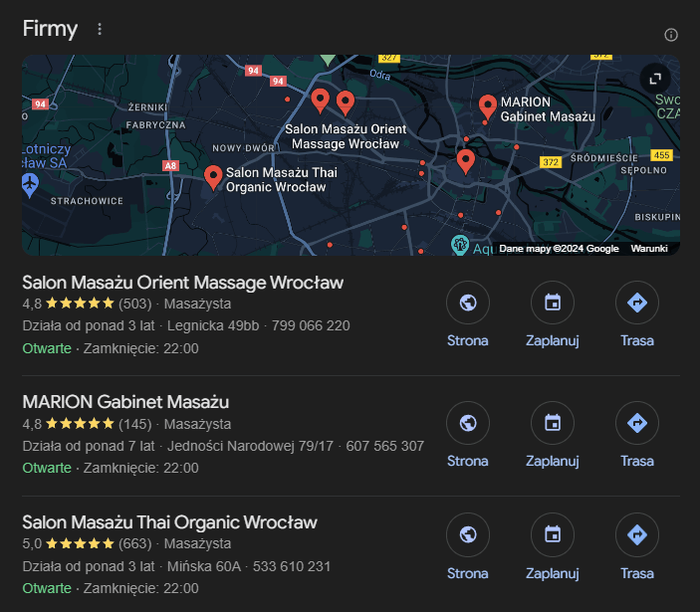Viewport: 700px width, 612px height.
Task: Get Trasa directions icon for MARION Gabinet Masażu
Action: [637, 423]
